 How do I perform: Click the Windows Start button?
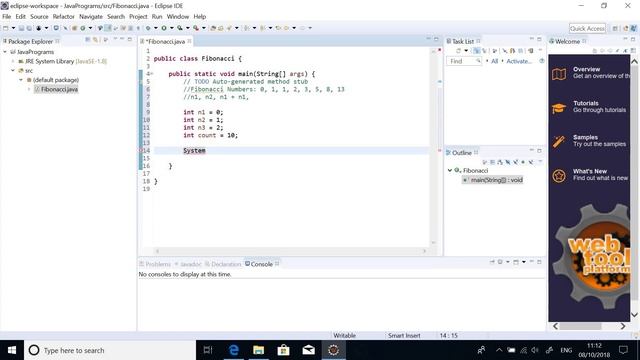(x=12, y=350)
